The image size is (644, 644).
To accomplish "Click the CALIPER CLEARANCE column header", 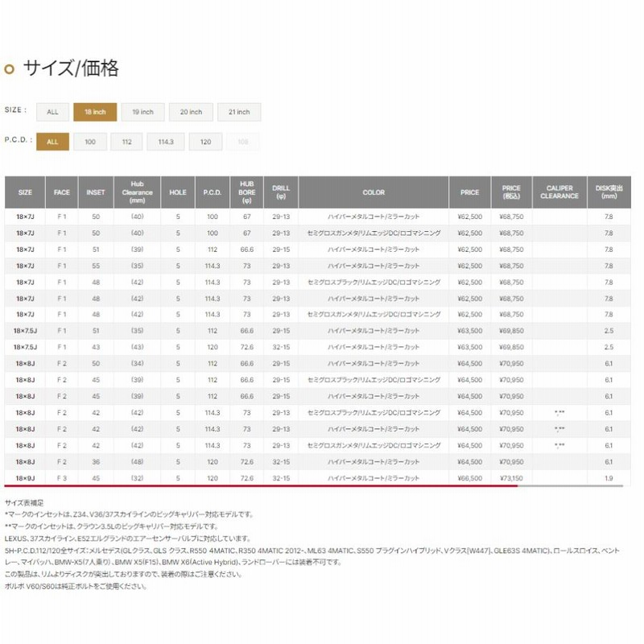I will 559,192.
